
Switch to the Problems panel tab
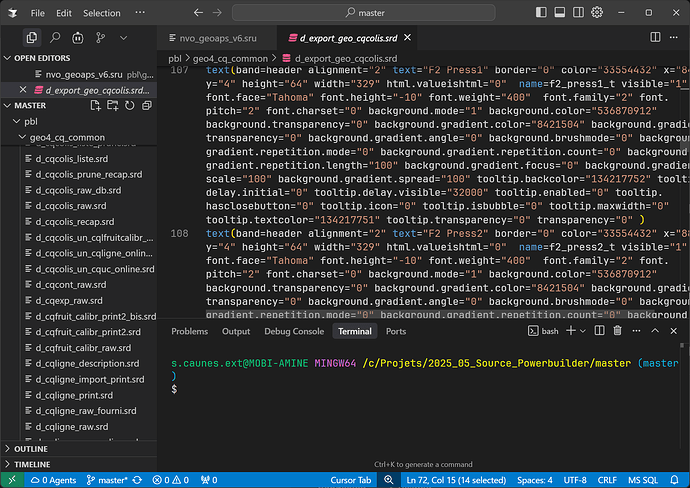[190, 331]
